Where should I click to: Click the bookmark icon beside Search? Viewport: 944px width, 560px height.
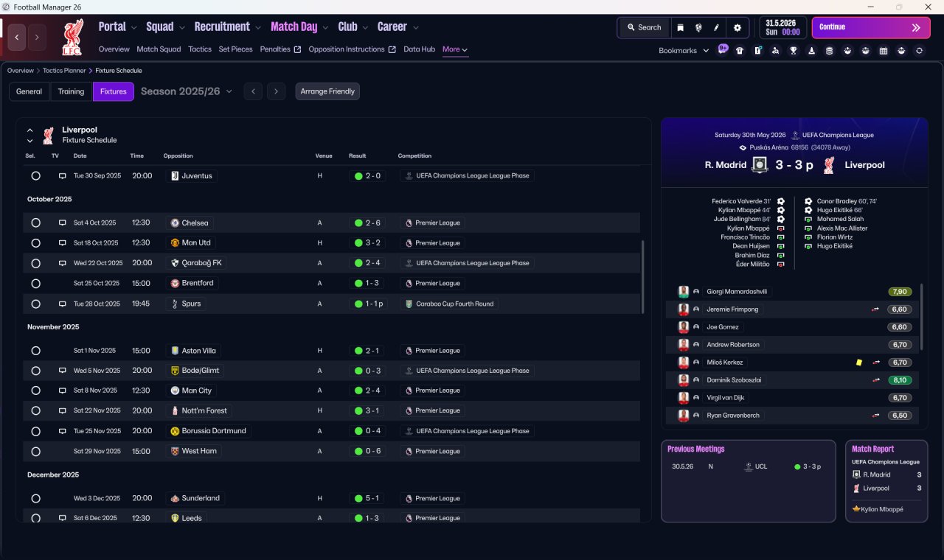coord(681,27)
